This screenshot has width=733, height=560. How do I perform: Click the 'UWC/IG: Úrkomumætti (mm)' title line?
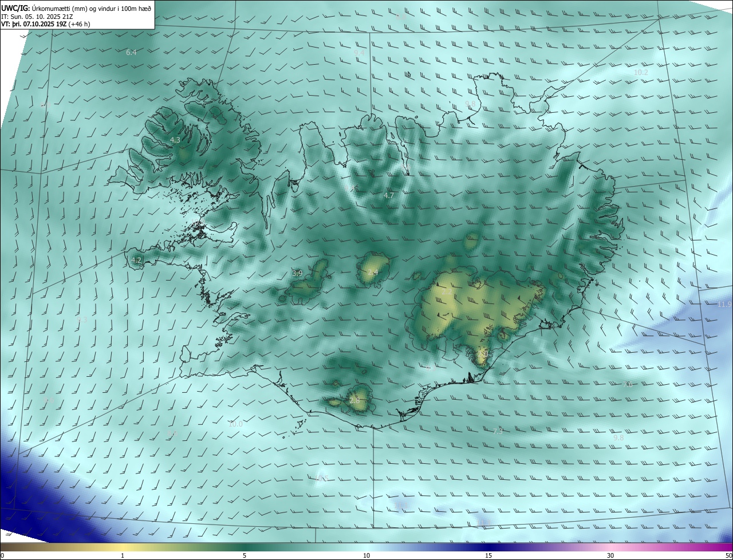[x=76, y=7]
